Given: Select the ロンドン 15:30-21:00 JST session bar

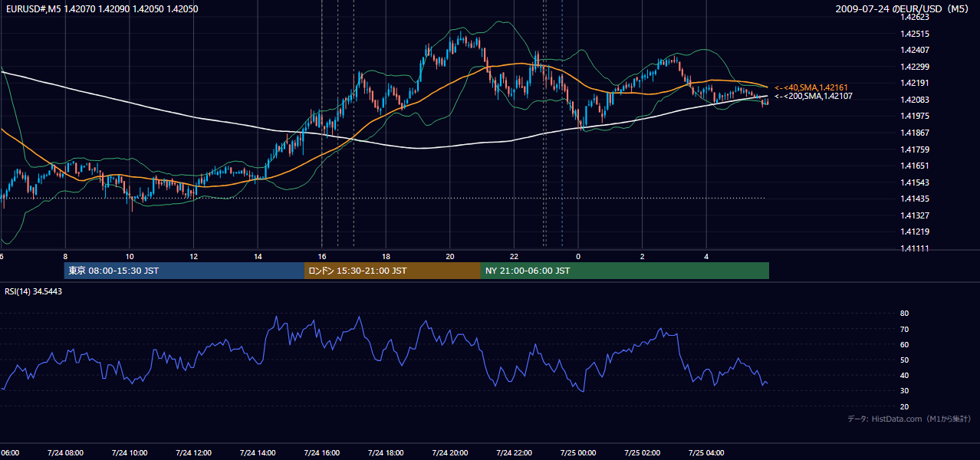Looking at the screenshot, I should click(393, 271).
